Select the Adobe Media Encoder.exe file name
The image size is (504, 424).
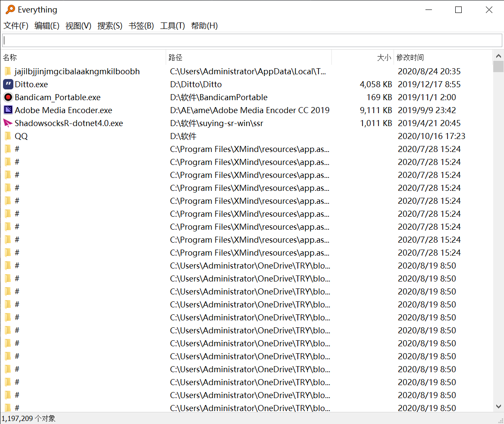(x=63, y=111)
